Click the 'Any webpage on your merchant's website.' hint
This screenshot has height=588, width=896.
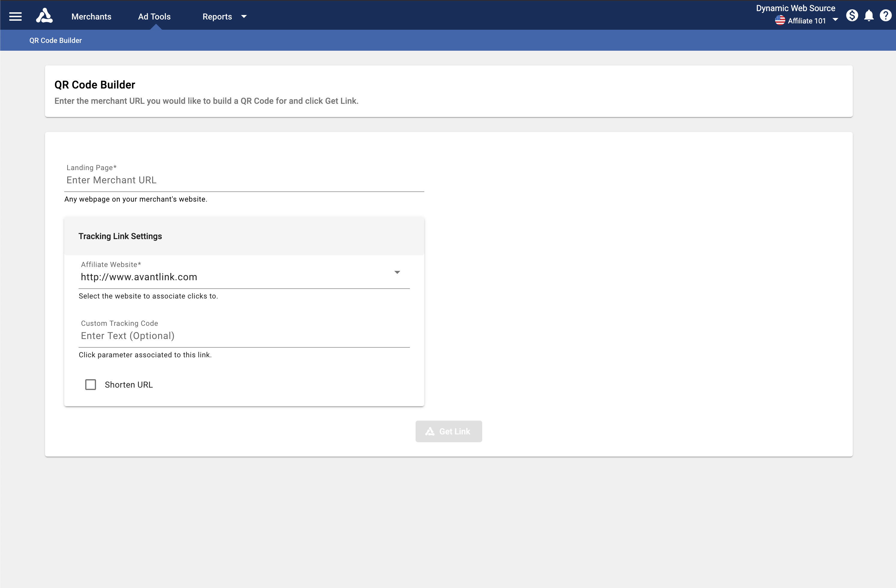(136, 199)
